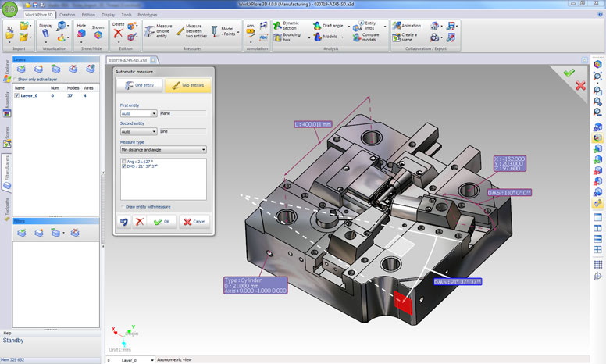Open the Filters/Layers side tab
Screen dimensions: 606x364
[7, 173]
